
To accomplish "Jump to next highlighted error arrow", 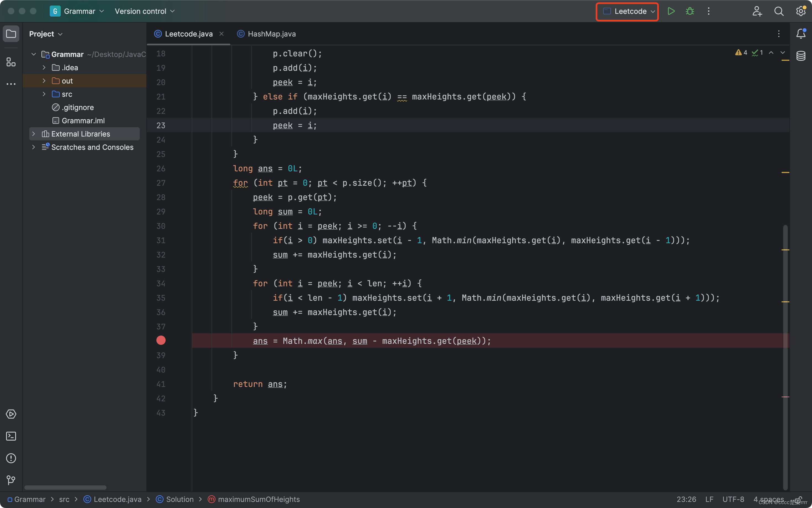I will pyautogui.click(x=783, y=53).
